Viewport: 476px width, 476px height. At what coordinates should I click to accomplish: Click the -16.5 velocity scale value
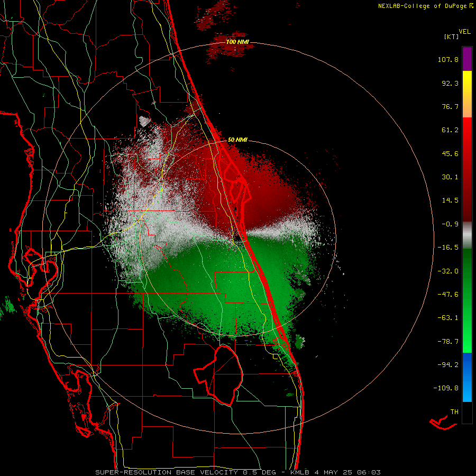pos(448,248)
